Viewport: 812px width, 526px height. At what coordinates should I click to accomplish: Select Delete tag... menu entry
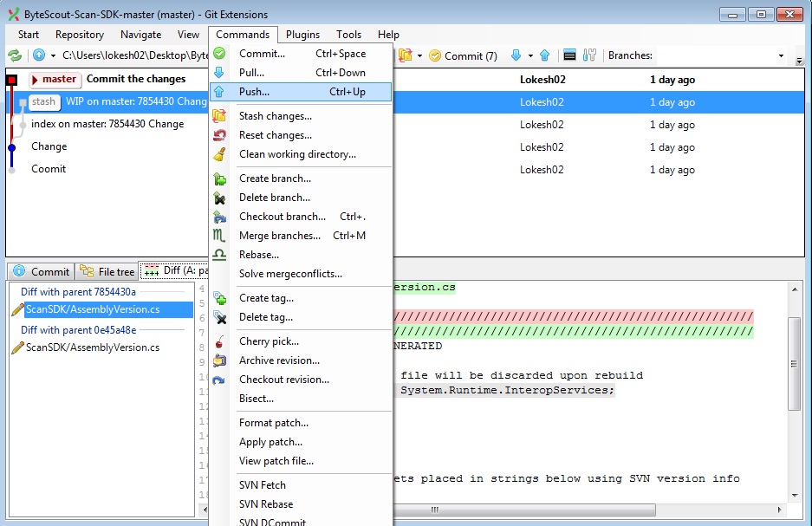pos(301,317)
